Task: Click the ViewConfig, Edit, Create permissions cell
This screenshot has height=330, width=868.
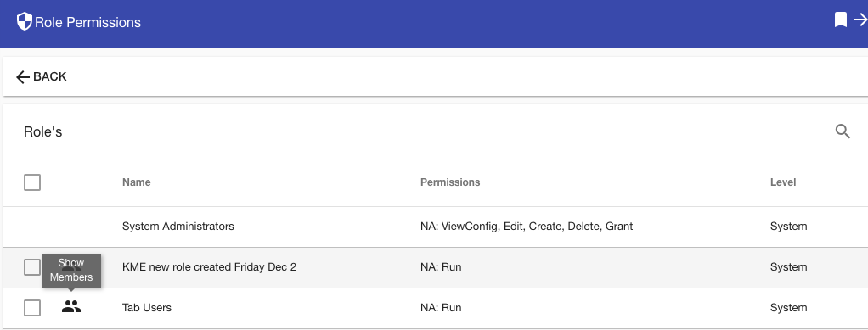Action: 527,227
